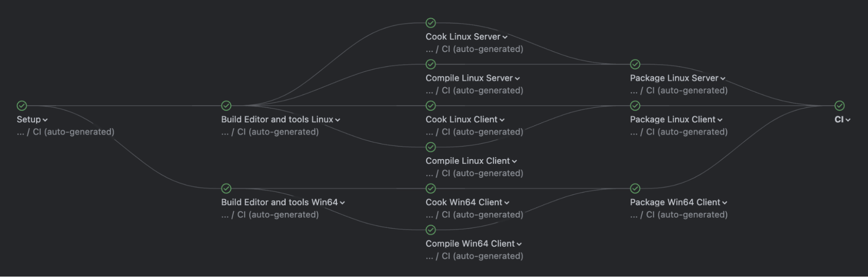The image size is (868, 277).
Task: Click the checkmark icon above Compile Linux Server
Action: [x=431, y=65]
